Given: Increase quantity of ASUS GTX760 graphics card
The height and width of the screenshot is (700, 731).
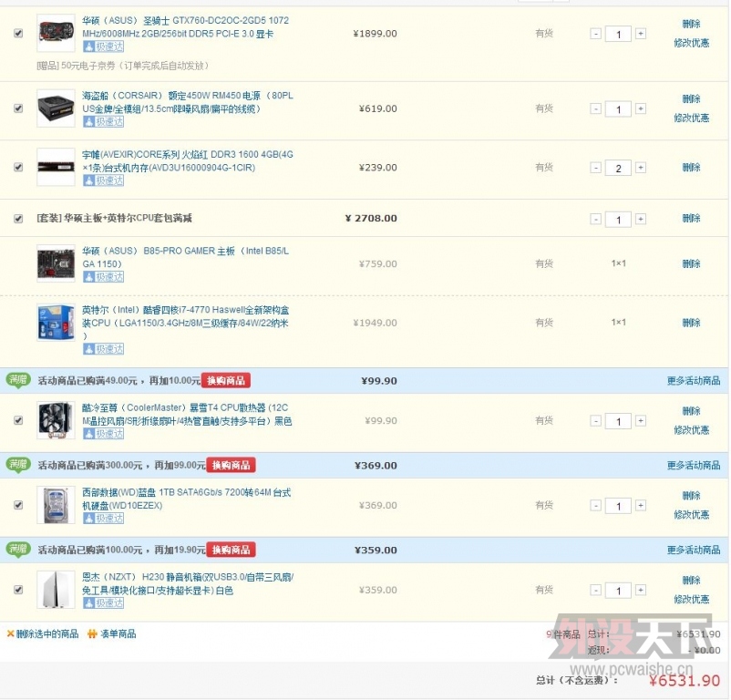Looking at the screenshot, I should click(x=641, y=34).
